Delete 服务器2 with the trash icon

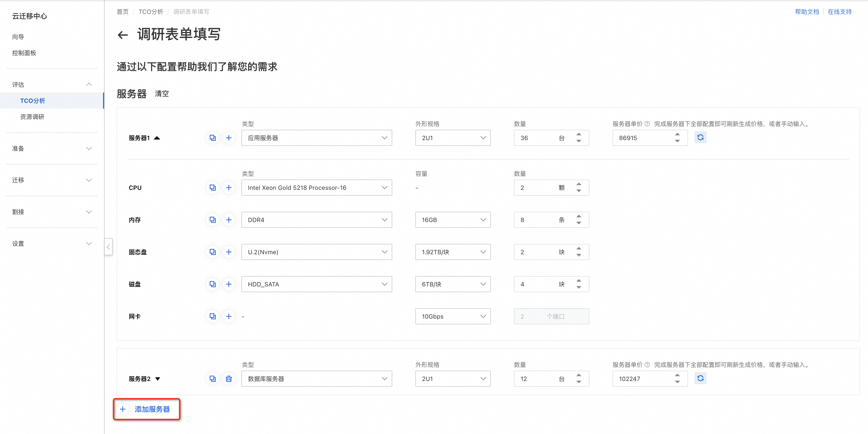click(x=229, y=379)
